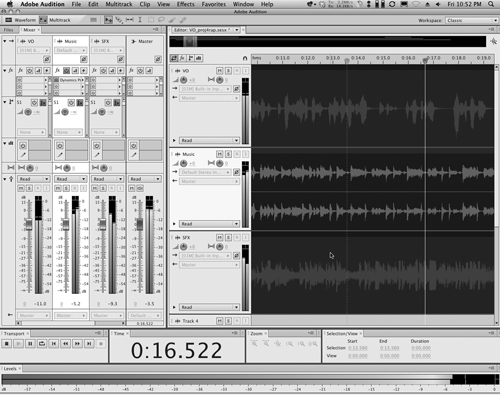Image resolution: width=500 pixels, height=395 pixels.
Task: Toggle snapping magnet icon above tracks
Action: point(245,58)
